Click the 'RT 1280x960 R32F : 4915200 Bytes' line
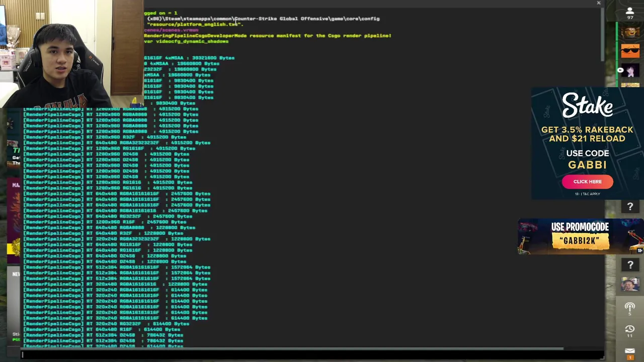 pyautogui.click(x=105, y=137)
